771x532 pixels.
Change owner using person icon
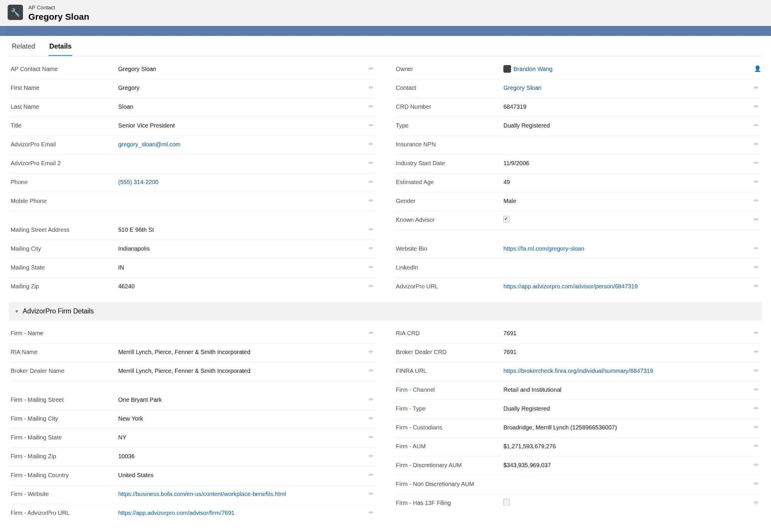click(x=757, y=69)
